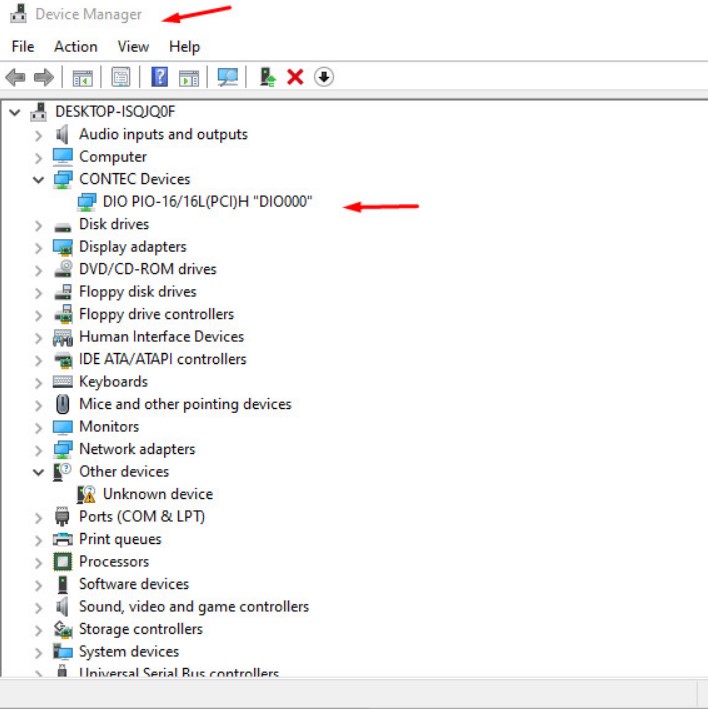This screenshot has width=708, height=709.
Task: Click Show/Hide Console Tree toolbar icon
Action: tap(82, 77)
